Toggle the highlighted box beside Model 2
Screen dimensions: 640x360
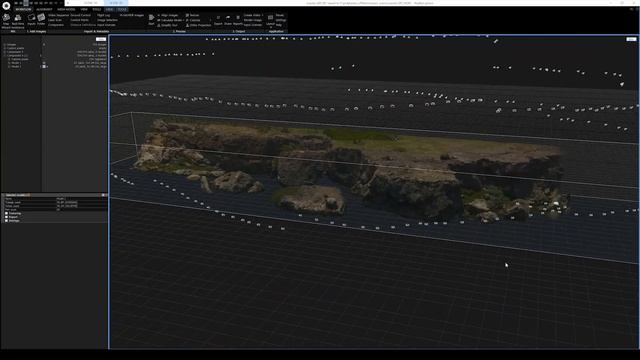click(x=44, y=66)
